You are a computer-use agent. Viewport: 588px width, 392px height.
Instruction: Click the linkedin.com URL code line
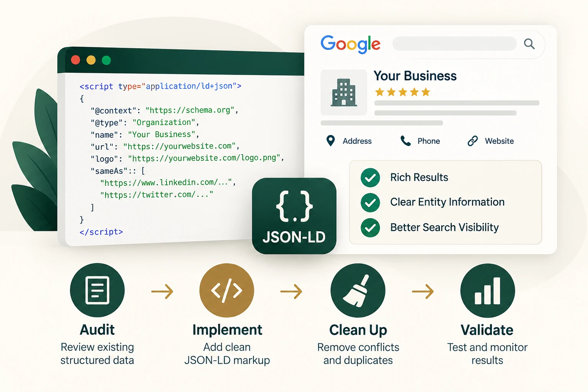pos(168,183)
